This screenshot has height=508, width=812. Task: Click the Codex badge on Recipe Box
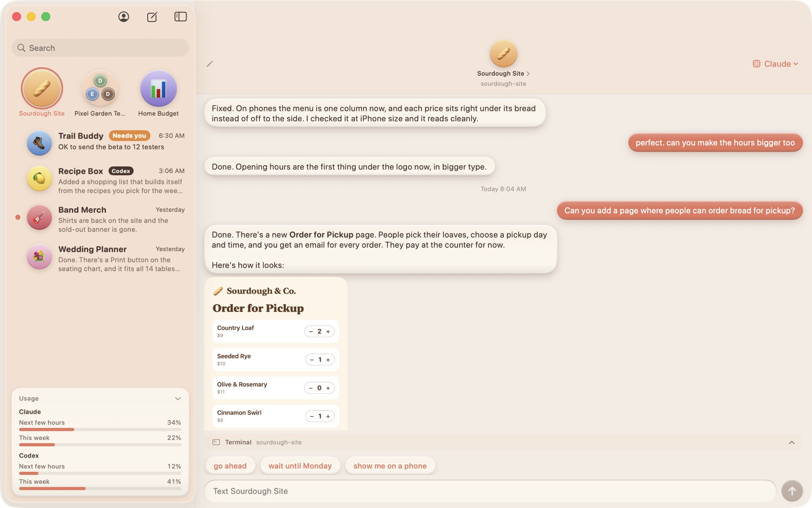click(x=121, y=171)
